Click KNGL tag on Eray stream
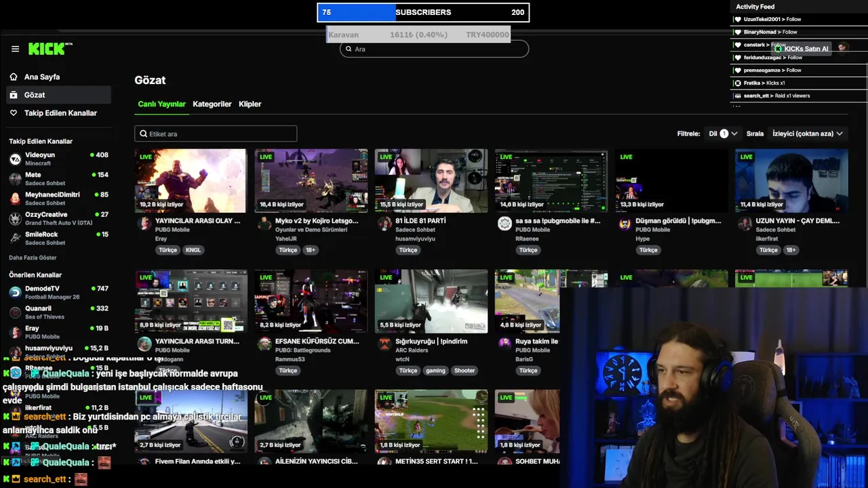The height and width of the screenshot is (488, 868). (193, 250)
